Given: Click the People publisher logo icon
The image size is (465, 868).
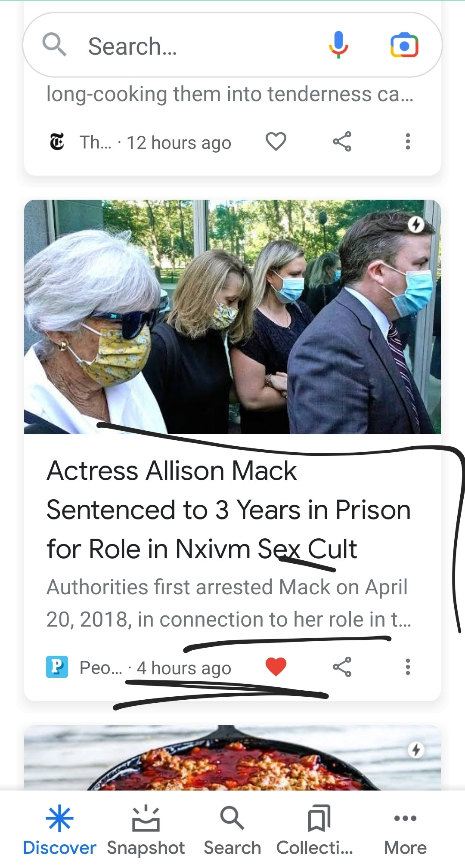Looking at the screenshot, I should coord(57,667).
